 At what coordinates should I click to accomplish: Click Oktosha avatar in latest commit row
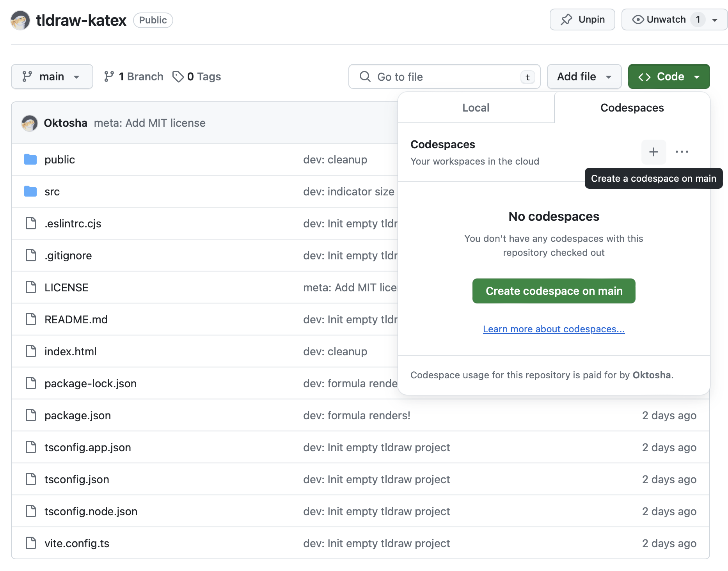[x=30, y=123]
